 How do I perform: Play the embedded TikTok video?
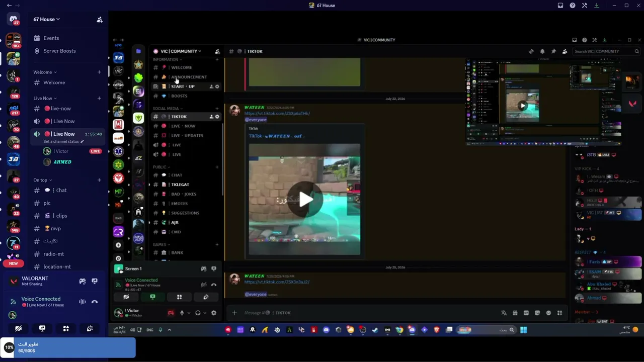305,199
